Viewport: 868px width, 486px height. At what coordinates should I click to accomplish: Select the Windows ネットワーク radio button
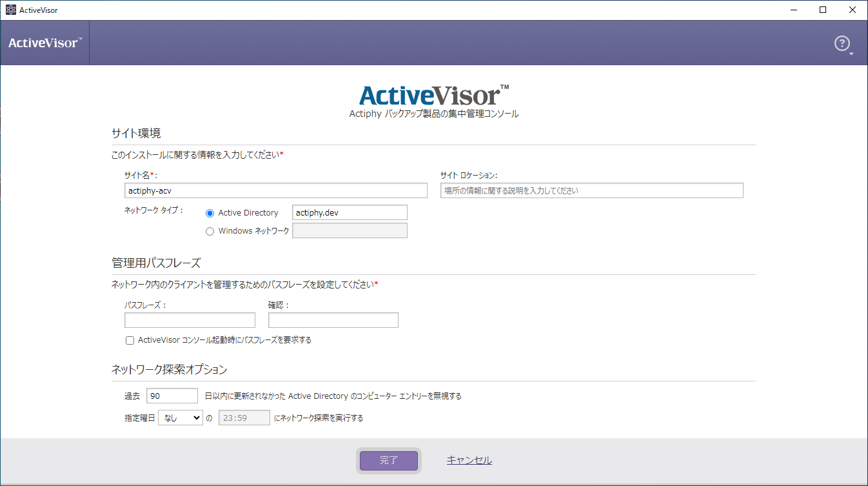click(x=210, y=231)
